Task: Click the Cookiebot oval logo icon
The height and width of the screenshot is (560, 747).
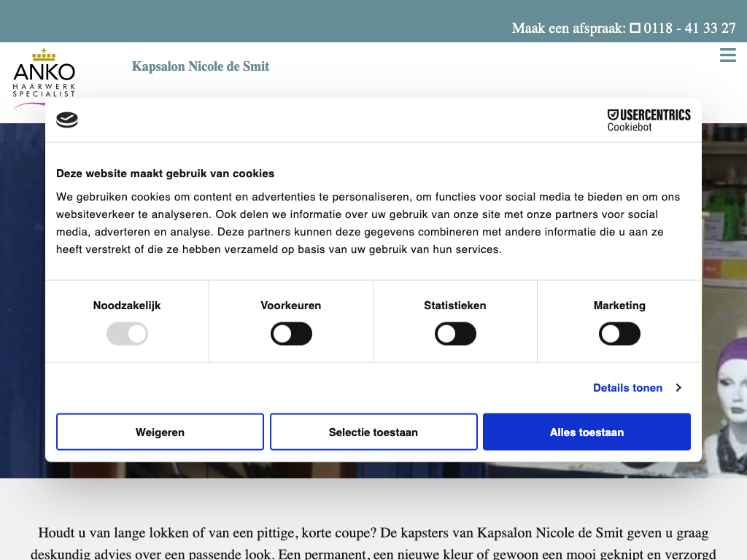Action: [x=67, y=120]
